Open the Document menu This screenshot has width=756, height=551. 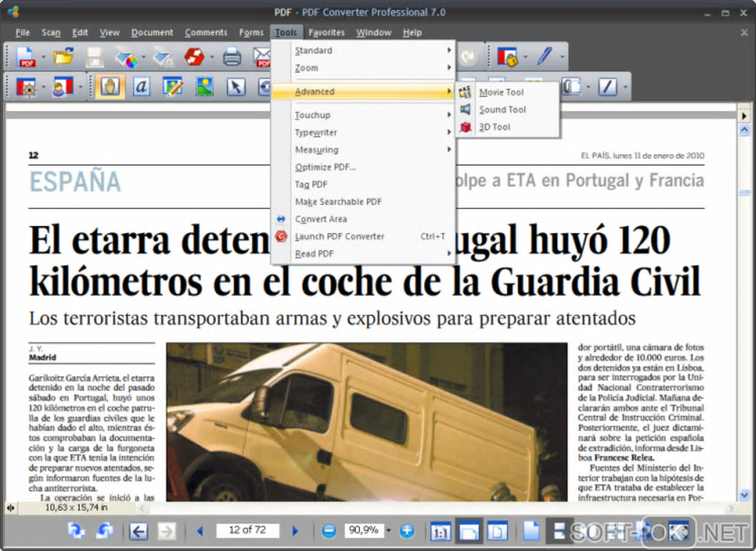(x=152, y=33)
